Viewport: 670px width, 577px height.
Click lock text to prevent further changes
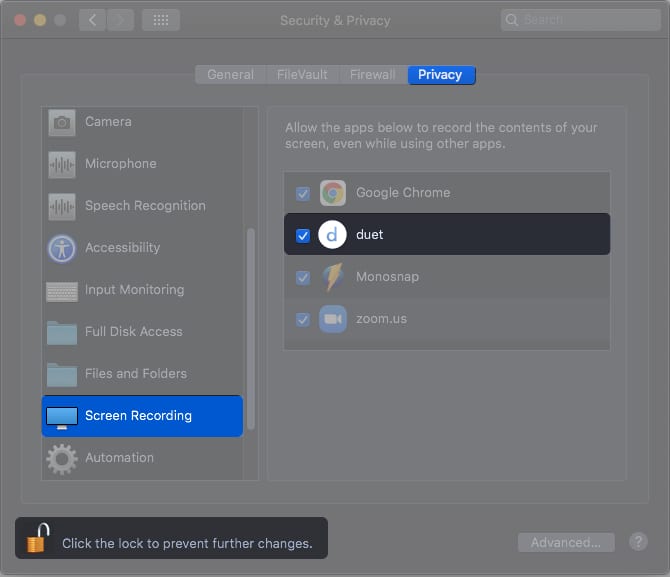click(187, 544)
